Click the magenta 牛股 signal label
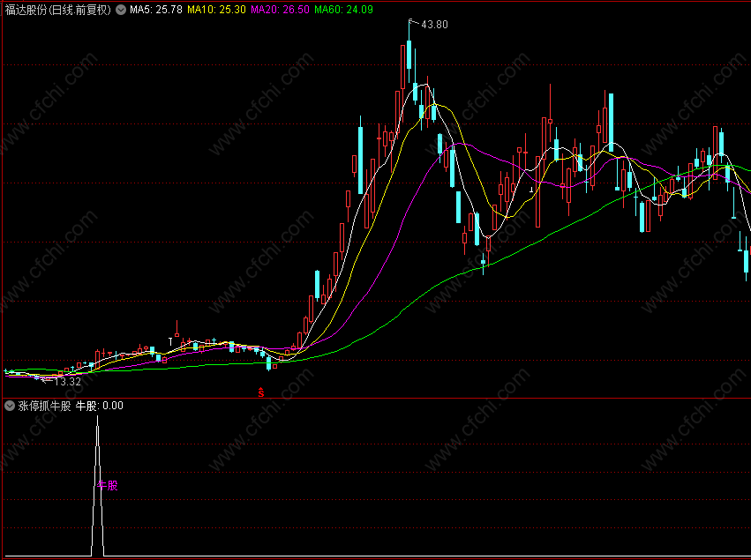The width and height of the screenshot is (751, 560). pos(108,485)
